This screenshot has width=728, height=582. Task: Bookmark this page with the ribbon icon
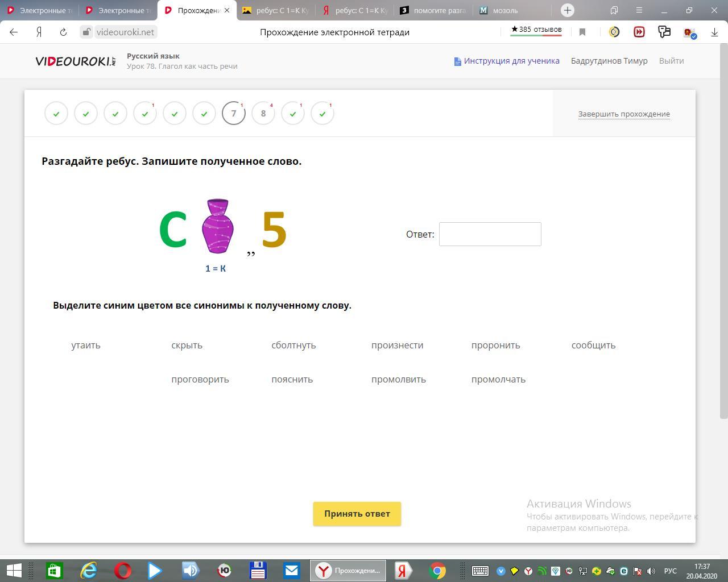(x=582, y=32)
